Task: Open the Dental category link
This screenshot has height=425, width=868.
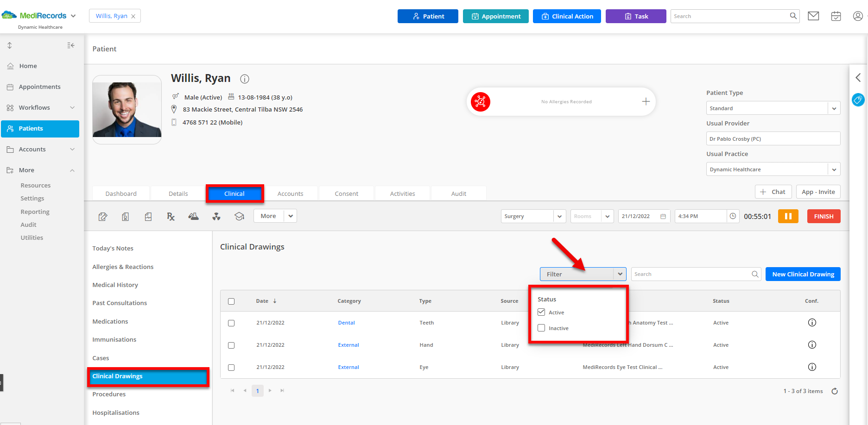Action: pyautogui.click(x=347, y=323)
